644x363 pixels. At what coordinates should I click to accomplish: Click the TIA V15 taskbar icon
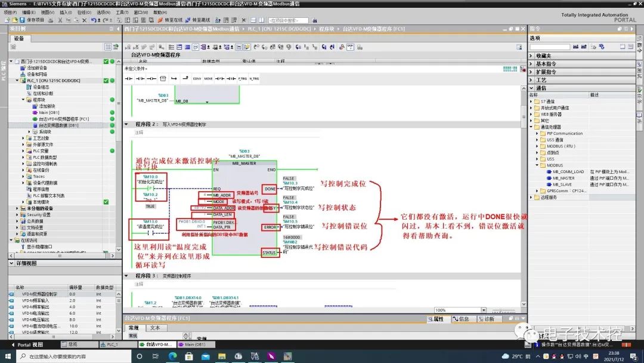pyautogui.click(x=255, y=356)
